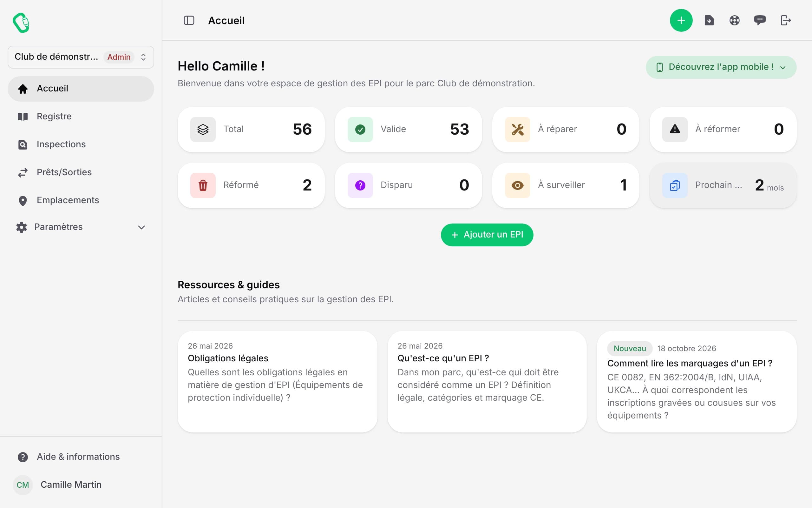Image resolution: width=812 pixels, height=508 pixels.
Task: Click the green carabiner app logo
Action: [x=21, y=23]
